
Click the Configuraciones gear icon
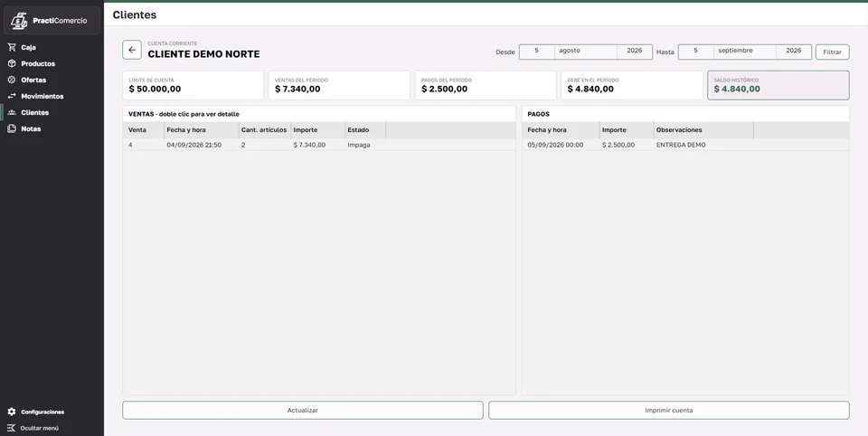pyautogui.click(x=12, y=412)
